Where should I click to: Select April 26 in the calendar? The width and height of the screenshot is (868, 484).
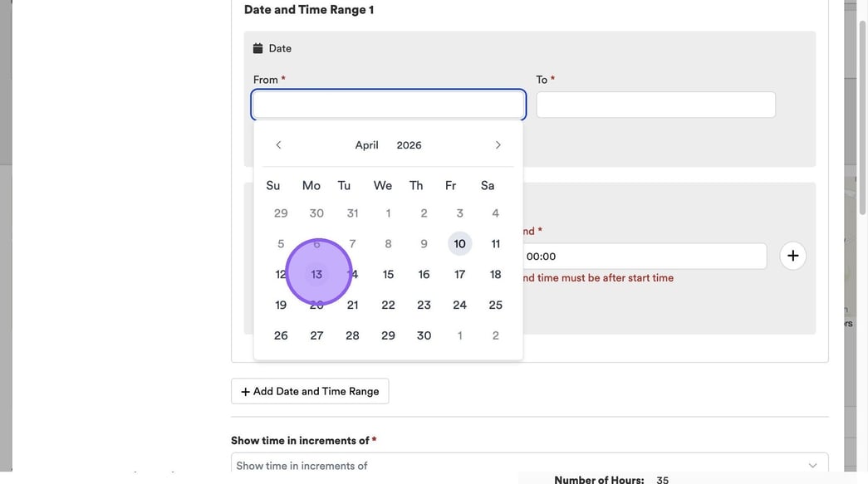(281, 335)
